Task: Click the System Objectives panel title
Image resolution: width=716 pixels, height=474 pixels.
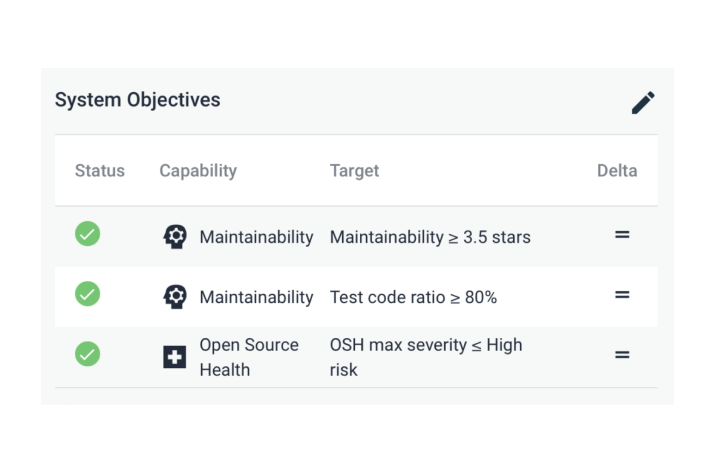Action: point(137,100)
